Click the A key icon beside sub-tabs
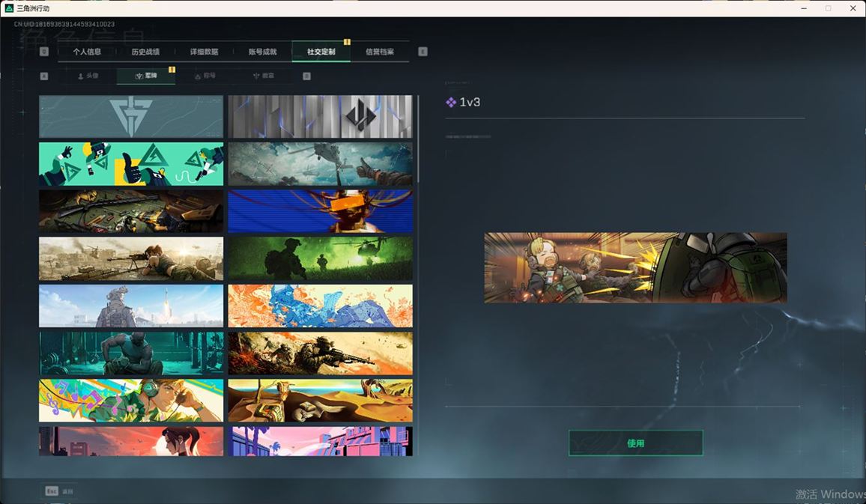Screen dimensions: 866x504 click(x=44, y=76)
